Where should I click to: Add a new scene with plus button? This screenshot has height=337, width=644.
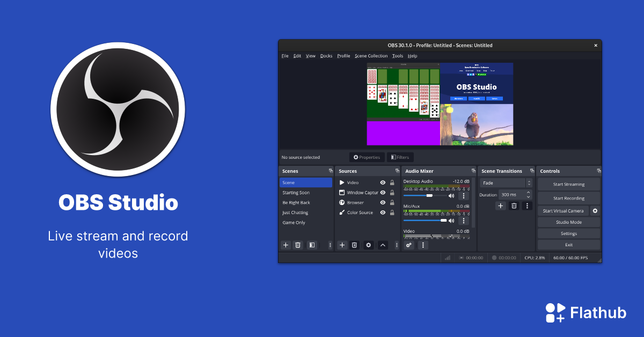pos(286,245)
